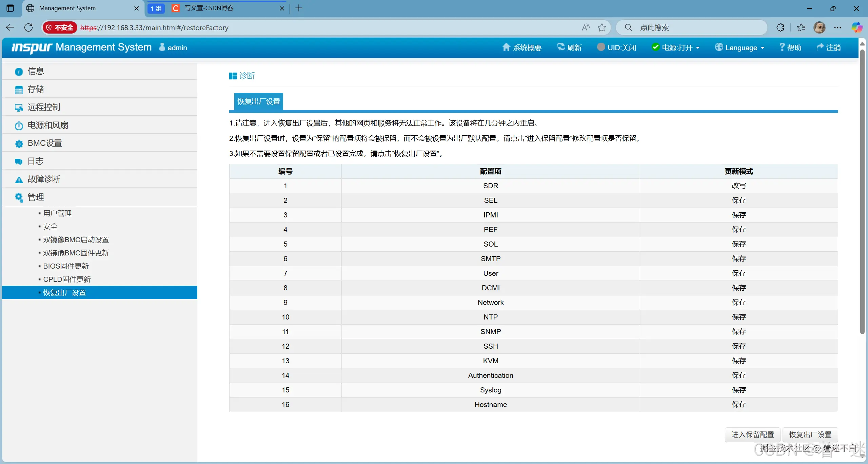The image size is (868, 464).
Task: Open 故障诊断 warning triangle icon
Action: click(x=19, y=179)
